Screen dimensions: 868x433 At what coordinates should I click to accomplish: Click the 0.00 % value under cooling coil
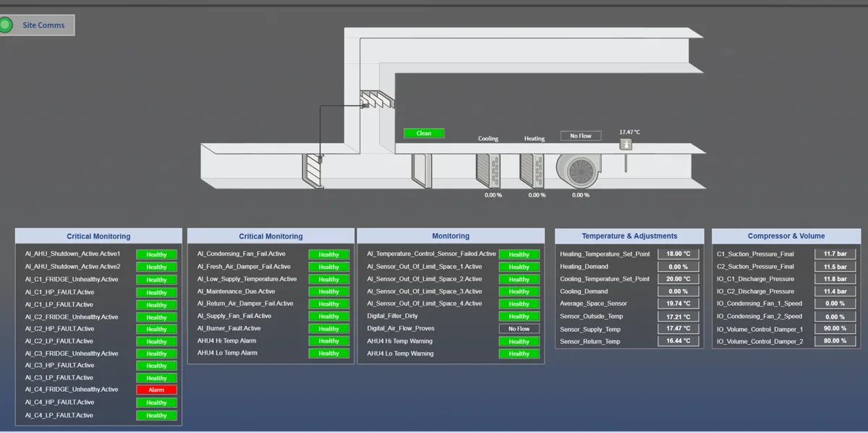pyautogui.click(x=493, y=195)
